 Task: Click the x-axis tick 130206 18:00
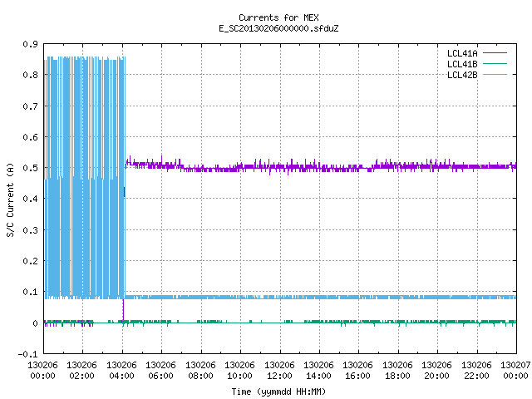tap(397, 370)
